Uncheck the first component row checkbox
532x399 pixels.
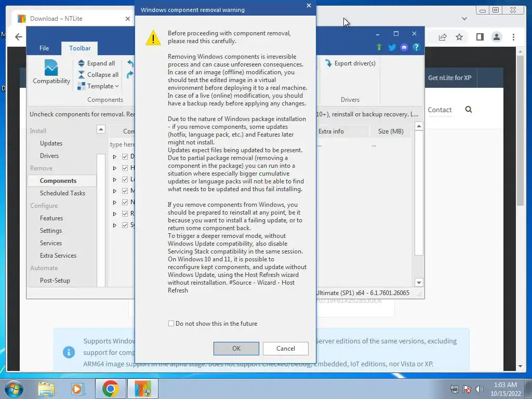point(125,156)
